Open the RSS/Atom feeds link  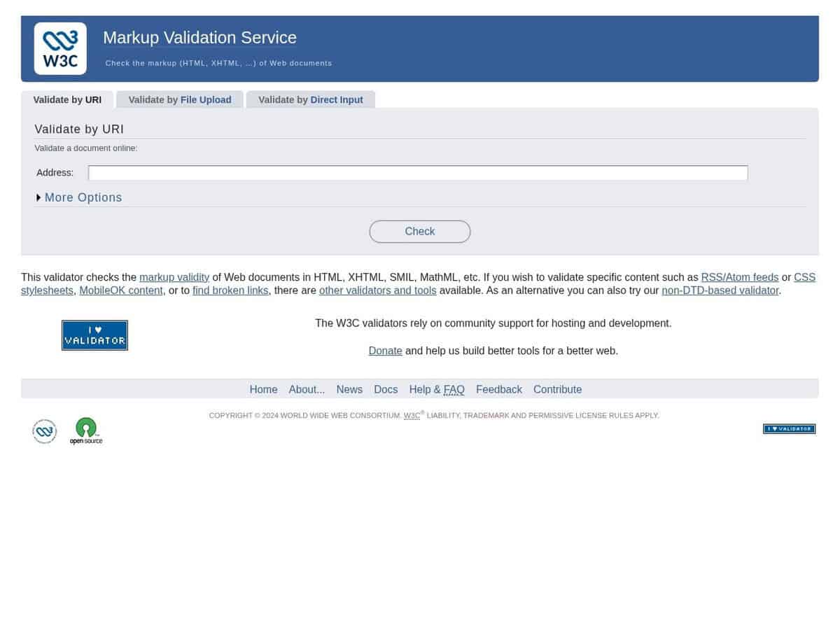740,277
